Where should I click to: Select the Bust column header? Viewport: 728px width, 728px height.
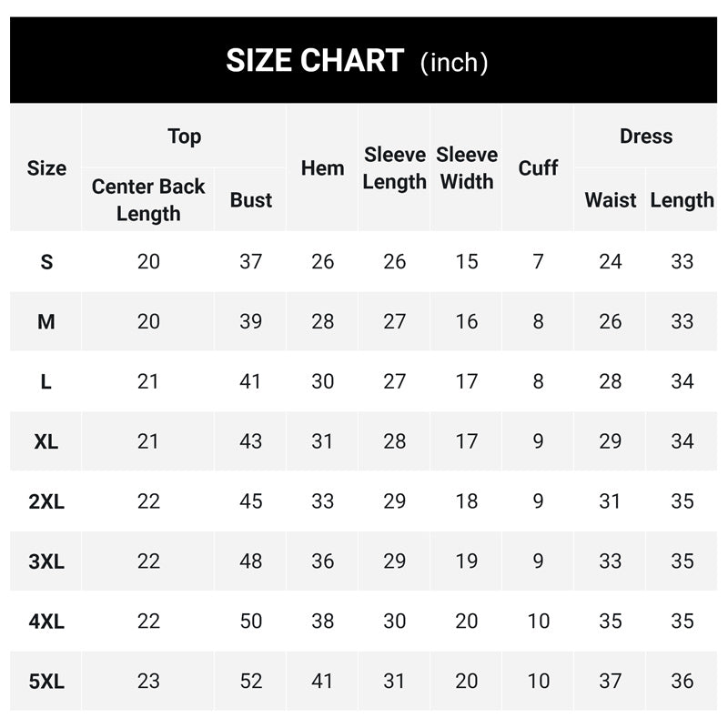point(251,200)
